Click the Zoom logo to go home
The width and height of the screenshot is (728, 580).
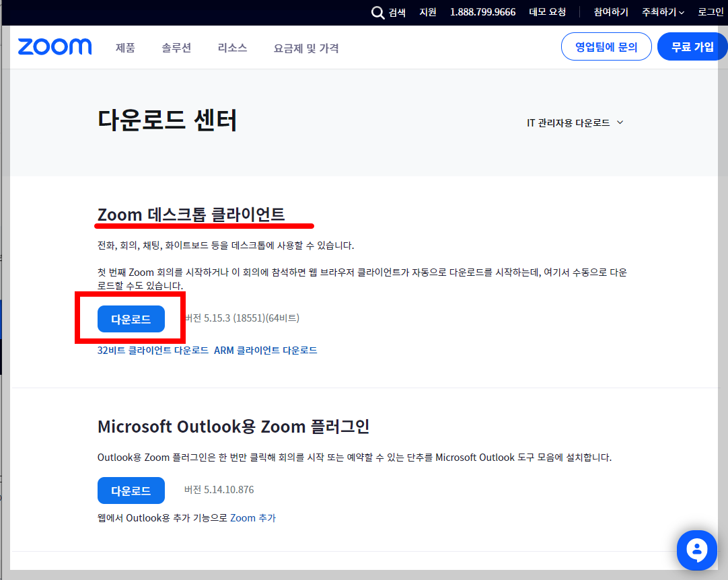click(x=54, y=46)
